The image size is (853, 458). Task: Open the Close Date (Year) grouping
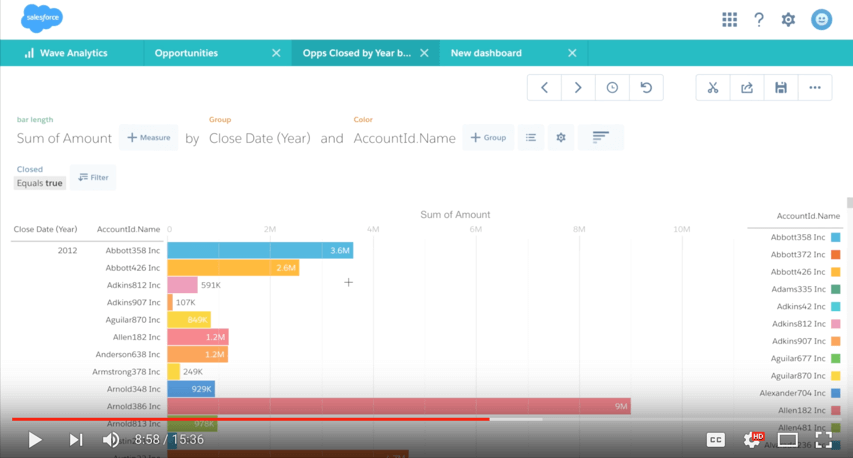coord(259,138)
